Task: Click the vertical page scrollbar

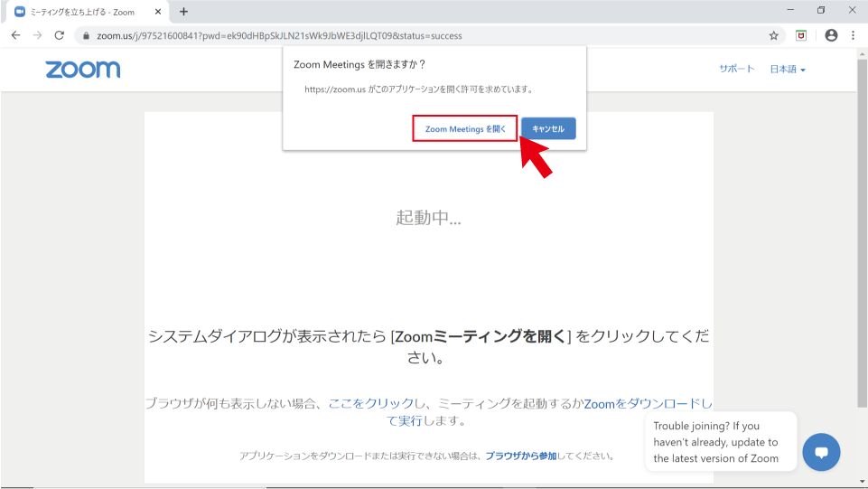Action: coord(862,232)
